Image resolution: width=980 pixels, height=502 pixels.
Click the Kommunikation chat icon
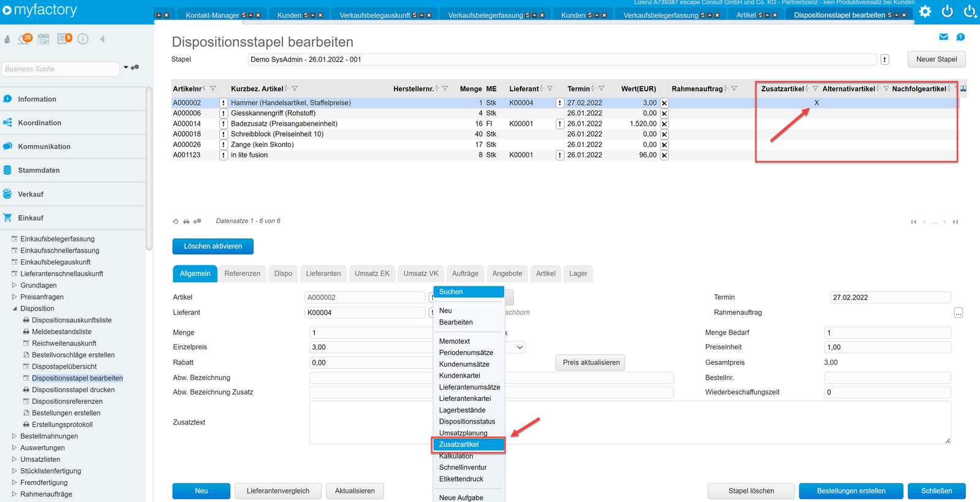click(7, 146)
